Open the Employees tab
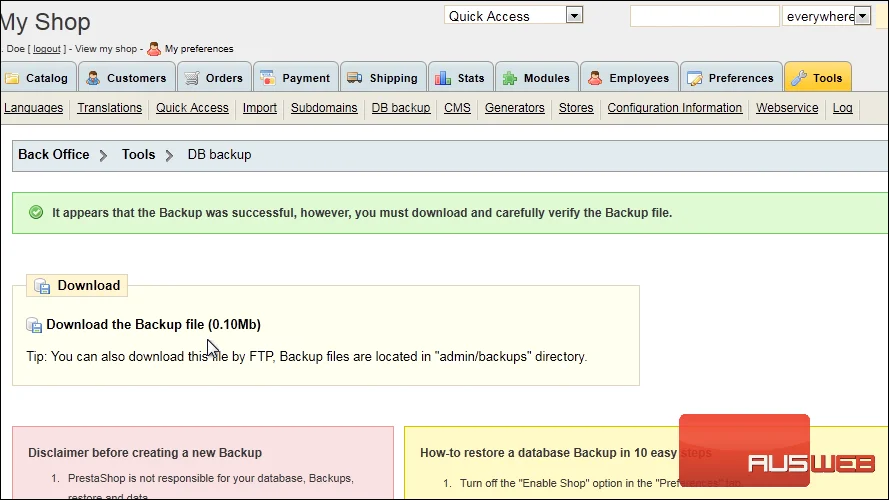The width and height of the screenshot is (889, 500). click(629, 78)
